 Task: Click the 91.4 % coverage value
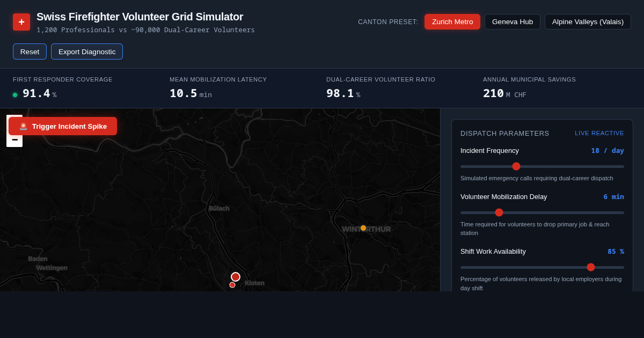click(x=40, y=93)
